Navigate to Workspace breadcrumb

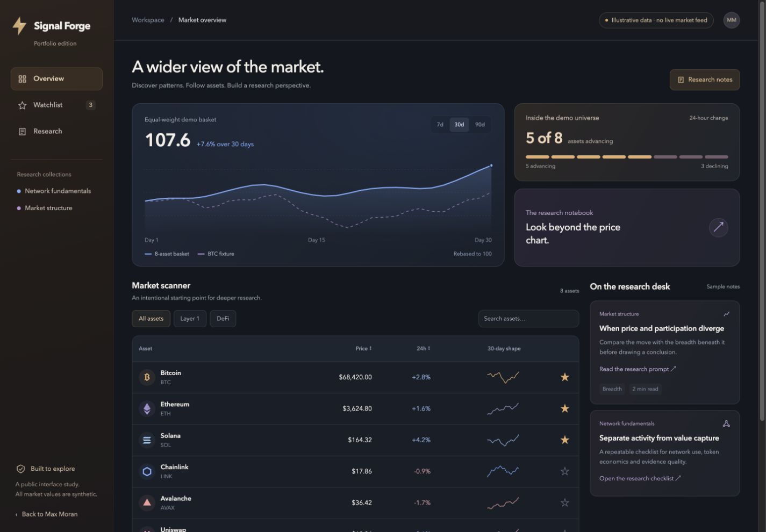[148, 20]
